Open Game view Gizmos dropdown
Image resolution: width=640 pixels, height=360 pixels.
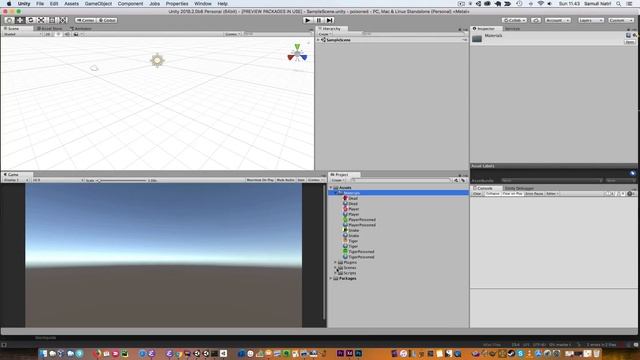(x=315, y=180)
